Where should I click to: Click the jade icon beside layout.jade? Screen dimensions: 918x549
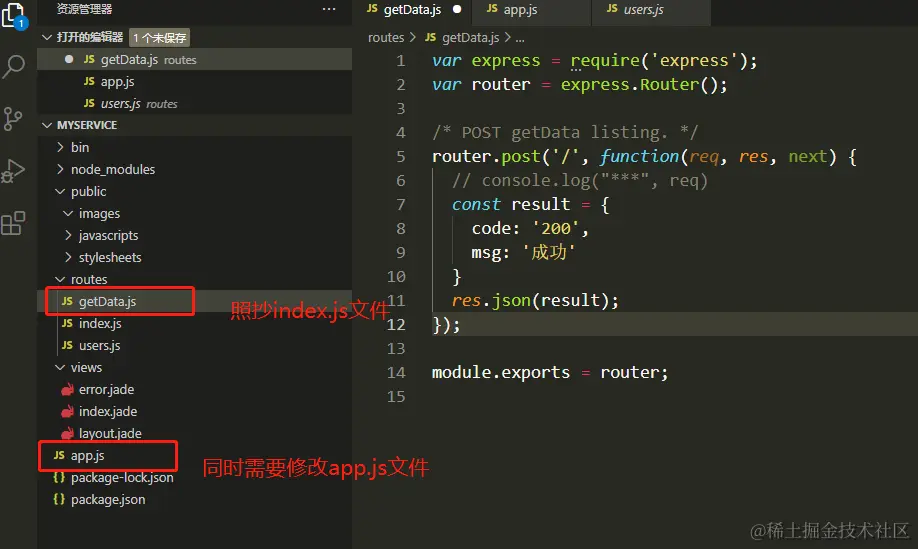click(68, 433)
